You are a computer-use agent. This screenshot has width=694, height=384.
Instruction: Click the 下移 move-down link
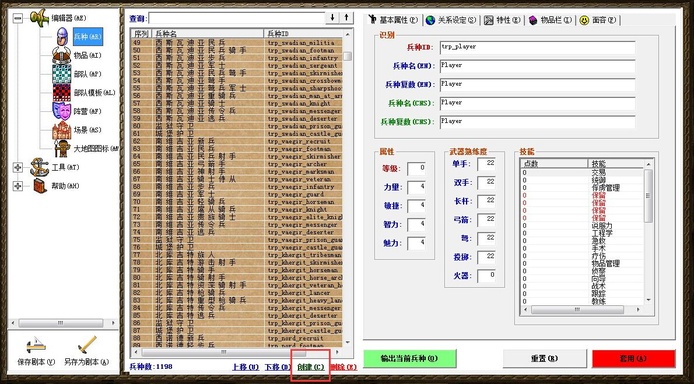pos(278,367)
